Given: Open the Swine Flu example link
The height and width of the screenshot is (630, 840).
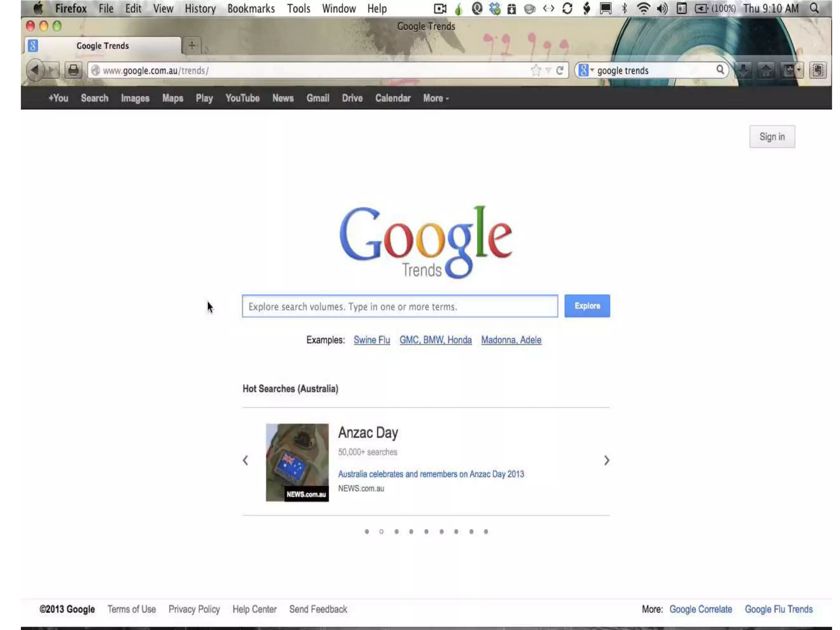Looking at the screenshot, I should point(372,340).
